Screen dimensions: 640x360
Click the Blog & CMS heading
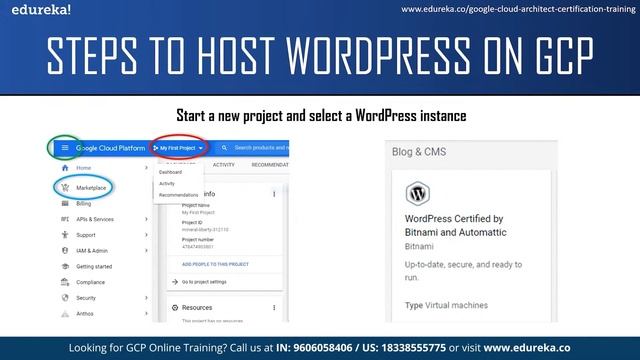[419, 152]
